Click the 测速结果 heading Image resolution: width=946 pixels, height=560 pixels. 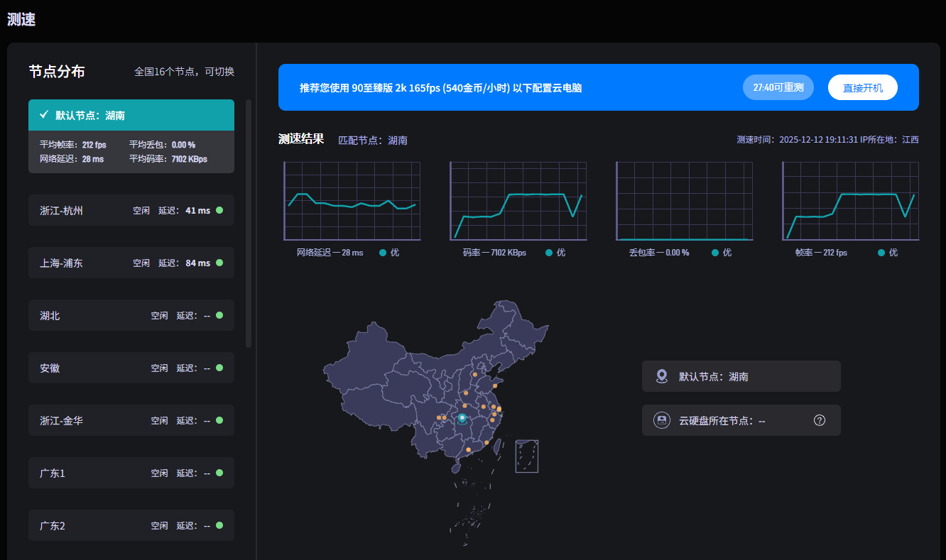tap(301, 139)
